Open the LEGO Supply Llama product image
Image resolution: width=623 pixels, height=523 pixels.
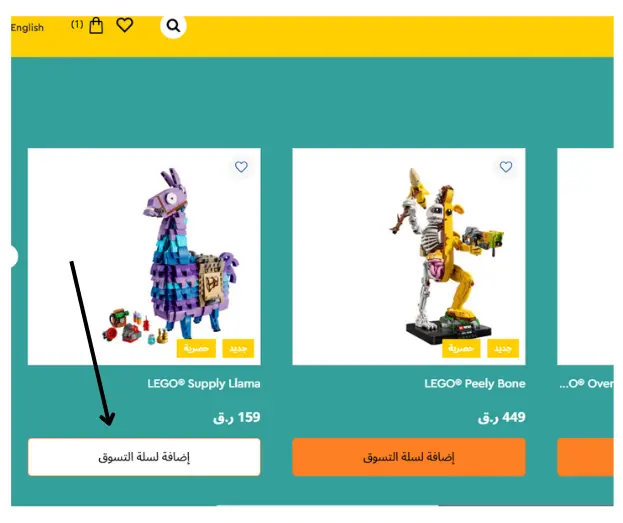click(x=144, y=256)
